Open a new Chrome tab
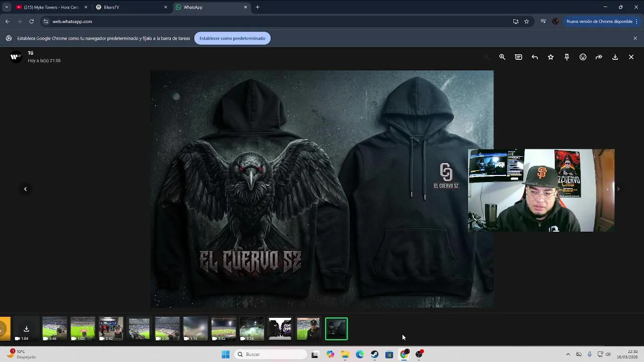The image size is (644, 362). point(258,7)
